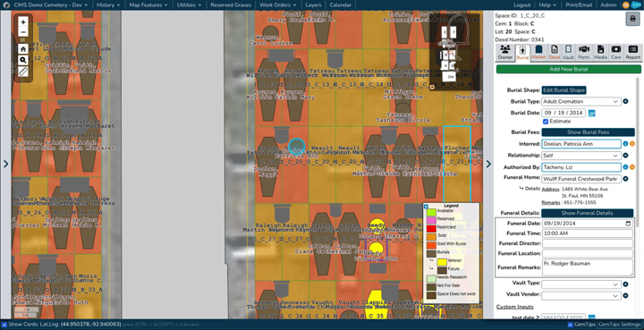Open the Vault Type dropdown
The image size is (644, 330).
[x=580, y=284]
